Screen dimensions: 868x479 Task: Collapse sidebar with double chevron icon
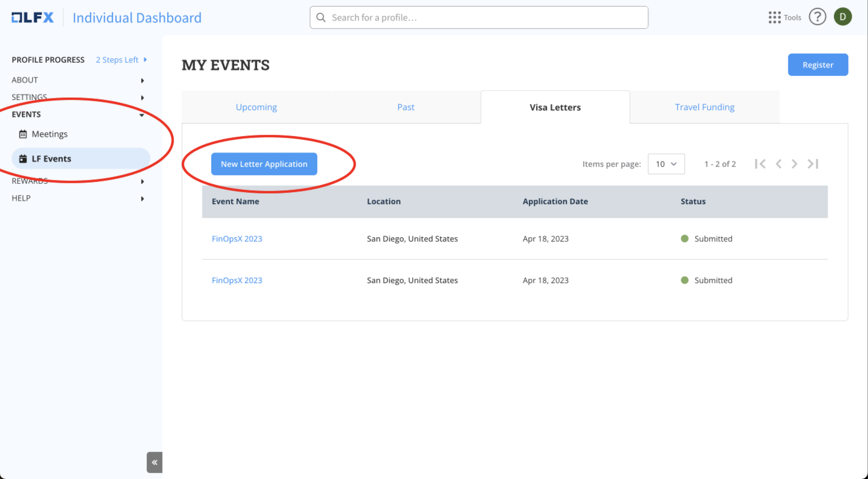pos(154,462)
